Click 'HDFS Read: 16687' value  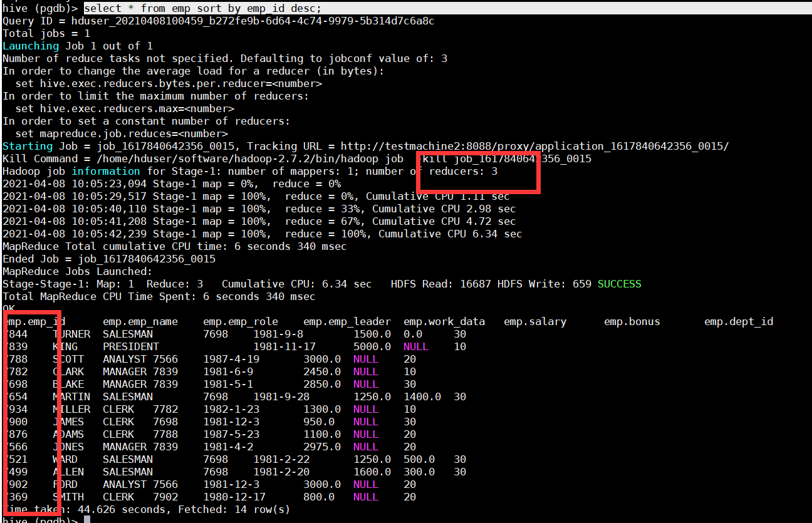pyautogui.click(x=441, y=284)
